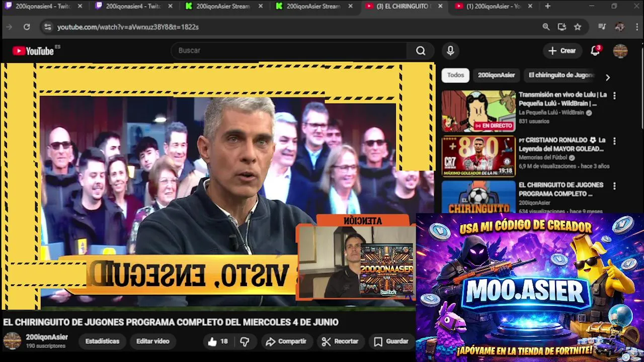Click 'Memorias del Fútbol' channel text
644x362 pixels.
point(543,157)
